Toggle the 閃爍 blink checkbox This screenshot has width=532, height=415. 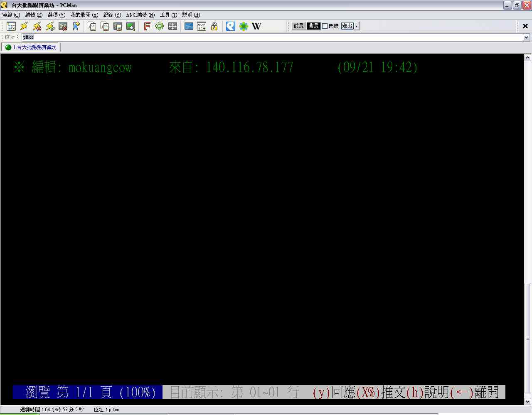325,26
